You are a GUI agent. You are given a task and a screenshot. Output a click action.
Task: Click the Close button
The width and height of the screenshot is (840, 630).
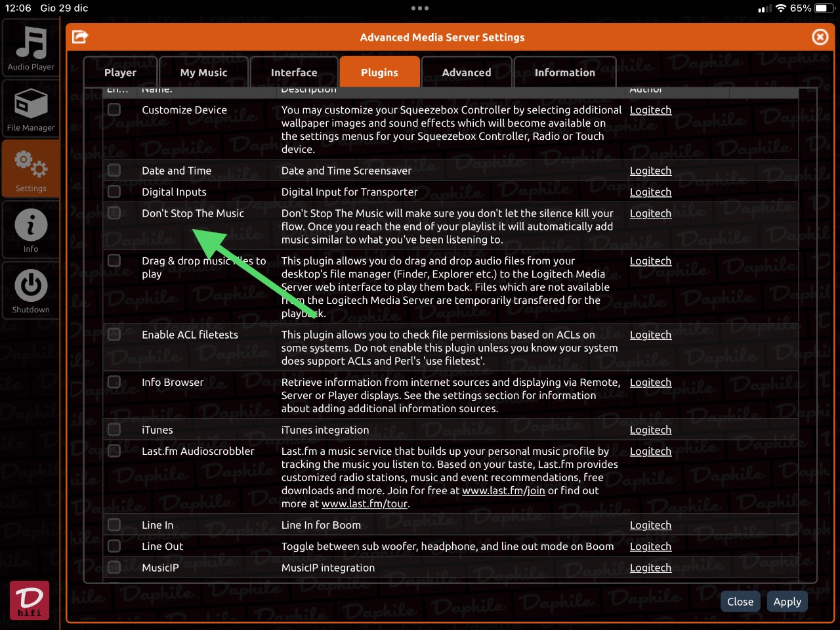coord(740,602)
